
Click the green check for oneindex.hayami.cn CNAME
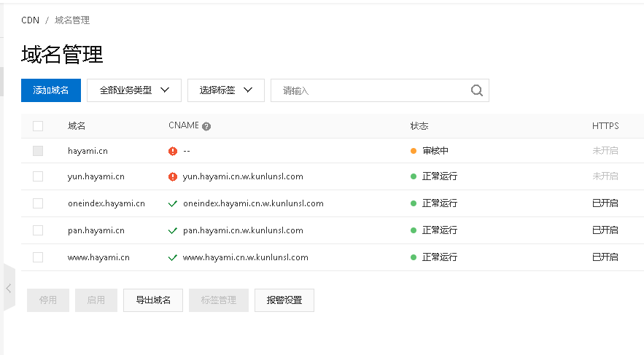point(173,203)
